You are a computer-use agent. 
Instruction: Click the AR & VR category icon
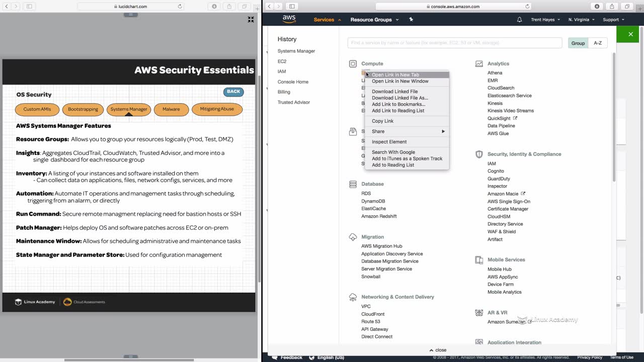coord(479,313)
